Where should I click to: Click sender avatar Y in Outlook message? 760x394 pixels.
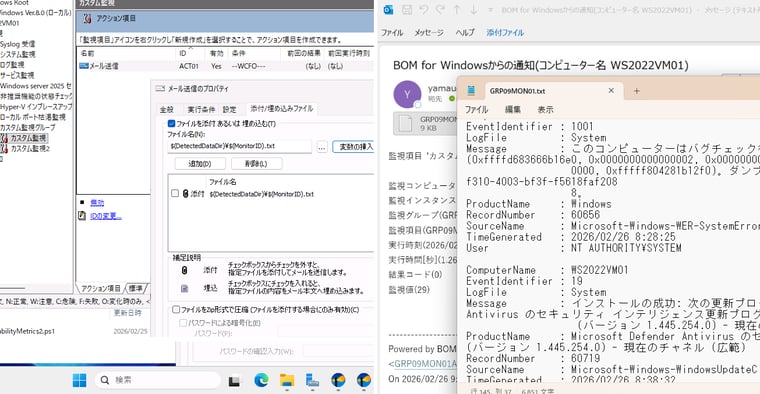coord(407,95)
